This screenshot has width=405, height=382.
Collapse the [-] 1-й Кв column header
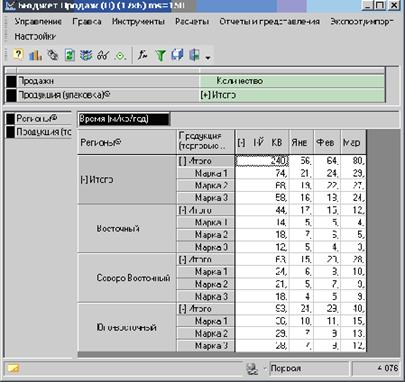coord(242,143)
